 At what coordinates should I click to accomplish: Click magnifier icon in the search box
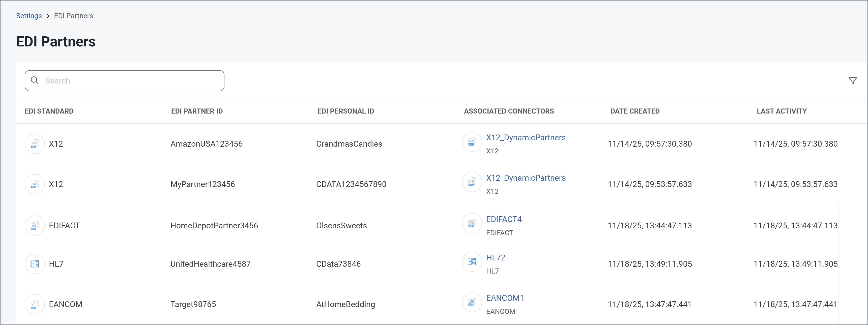[34, 80]
